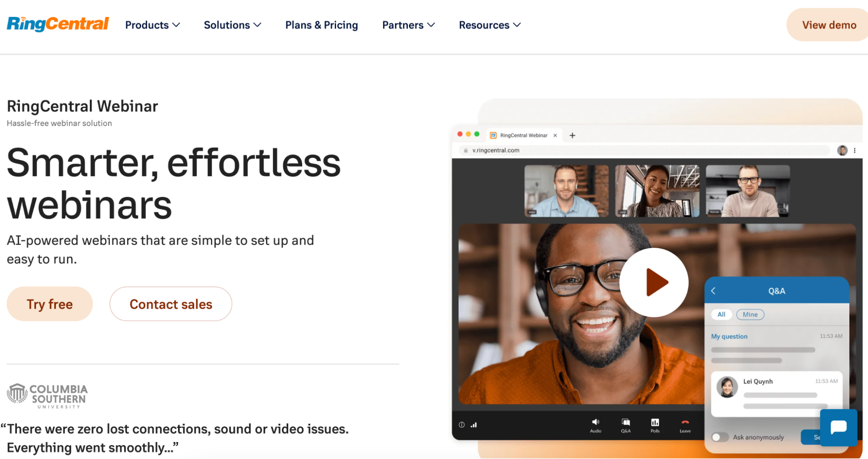Expand the Partners dropdown
The height and width of the screenshot is (459, 868).
pos(408,25)
